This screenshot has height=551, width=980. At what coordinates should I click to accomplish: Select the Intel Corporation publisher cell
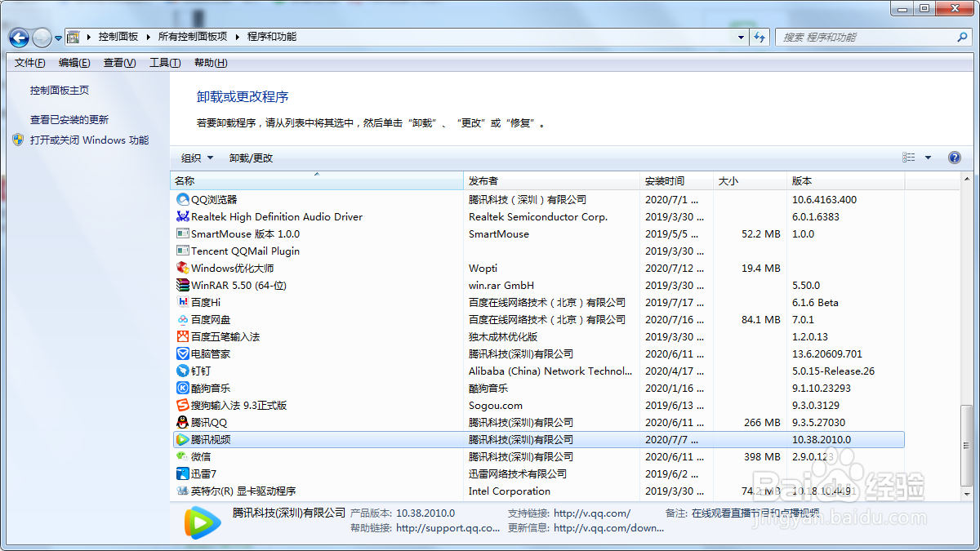pyautogui.click(x=510, y=491)
